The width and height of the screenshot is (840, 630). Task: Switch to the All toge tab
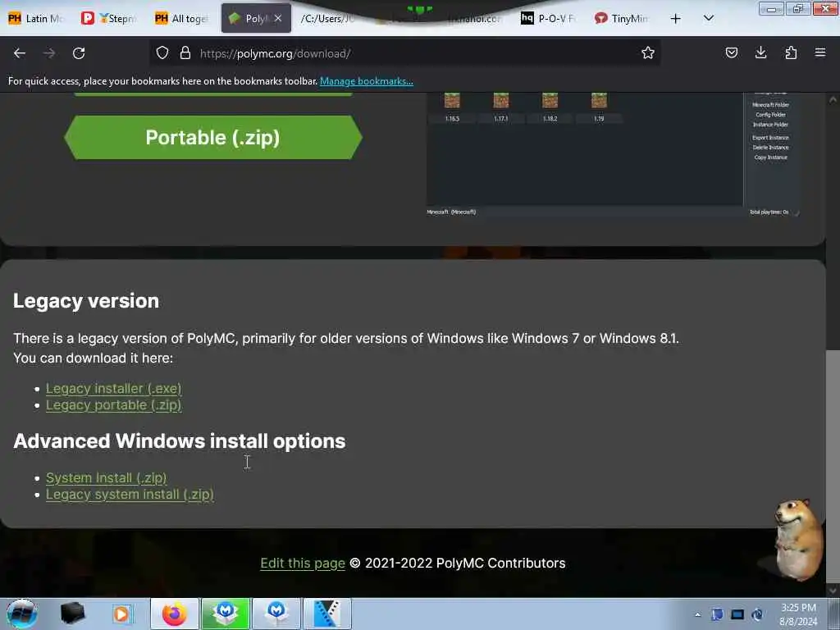(182, 18)
